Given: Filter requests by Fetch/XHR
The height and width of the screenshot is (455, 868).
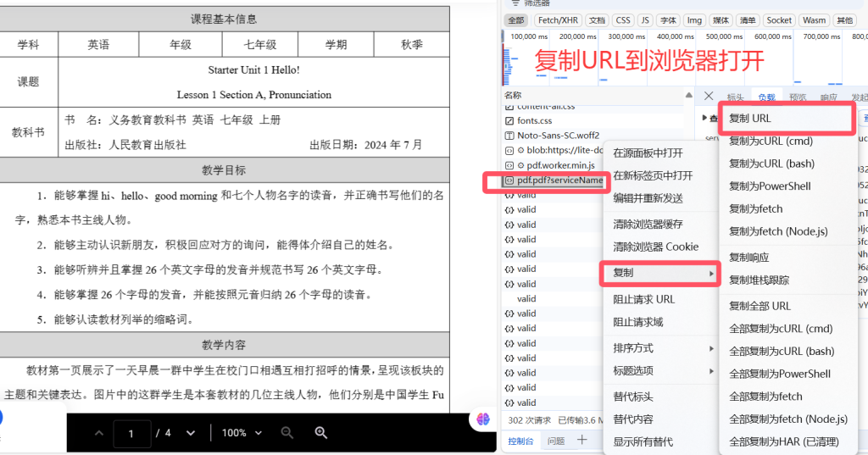Looking at the screenshot, I should point(558,20).
